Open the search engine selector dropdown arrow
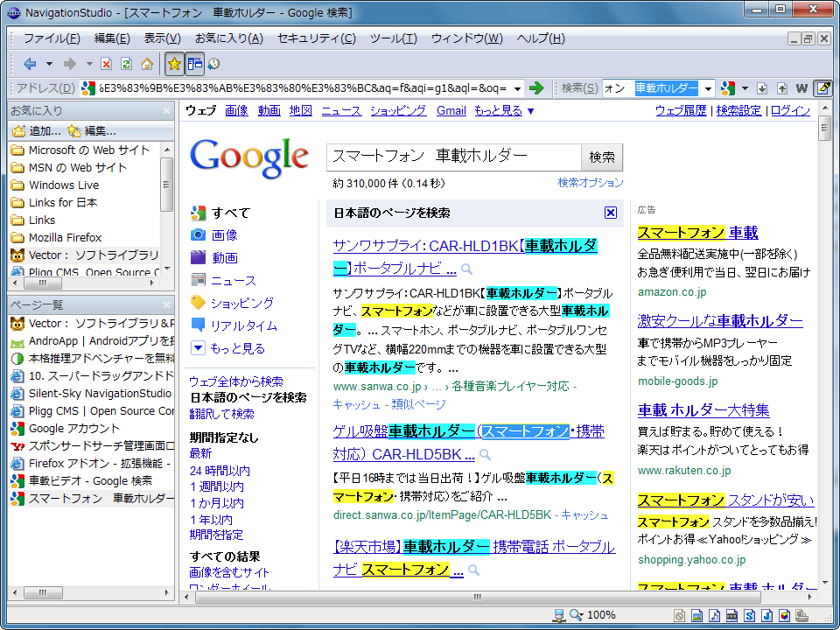 pyautogui.click(x=745, y=88)
